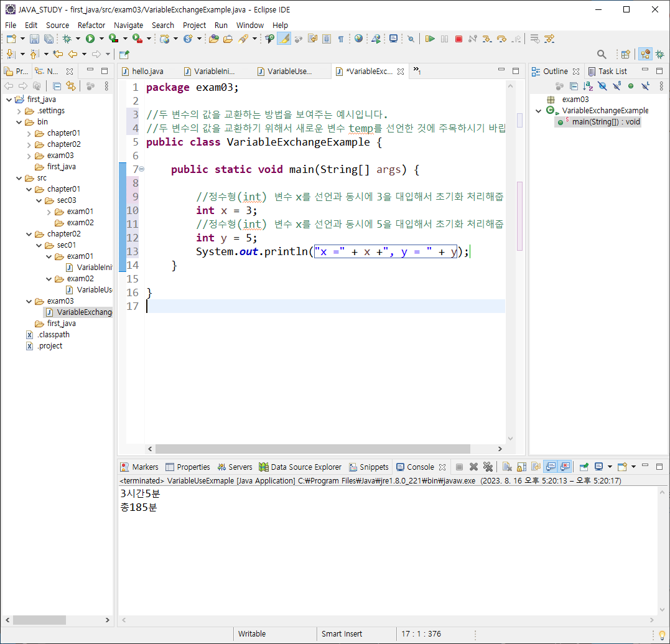Open the Run button dropdown arrow
This screenshot has width=670, height=644.
pos(101,39)
